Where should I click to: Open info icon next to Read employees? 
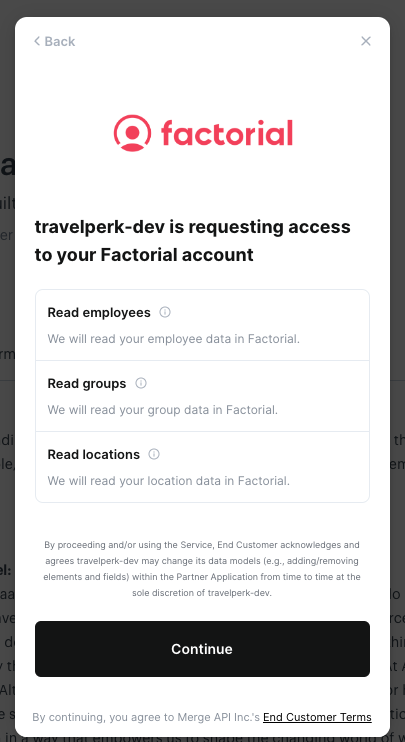(x=165, y=312)
